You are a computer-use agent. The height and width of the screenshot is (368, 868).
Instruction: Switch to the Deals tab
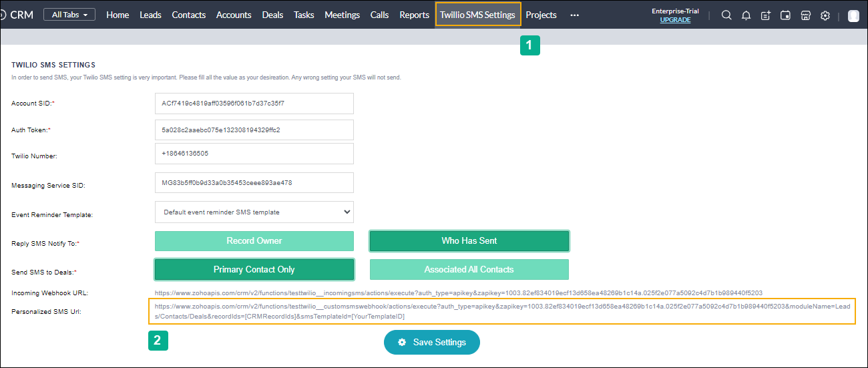point(272,15)
